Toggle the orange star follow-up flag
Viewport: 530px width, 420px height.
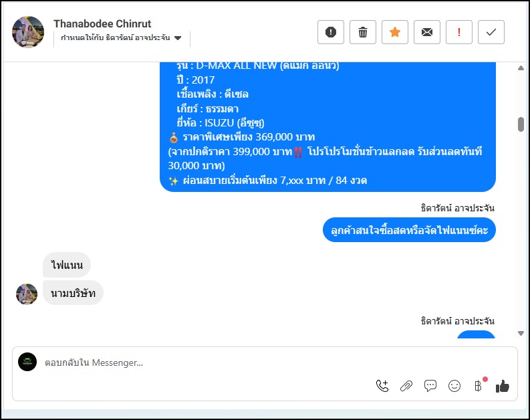(x=395, y=32)
